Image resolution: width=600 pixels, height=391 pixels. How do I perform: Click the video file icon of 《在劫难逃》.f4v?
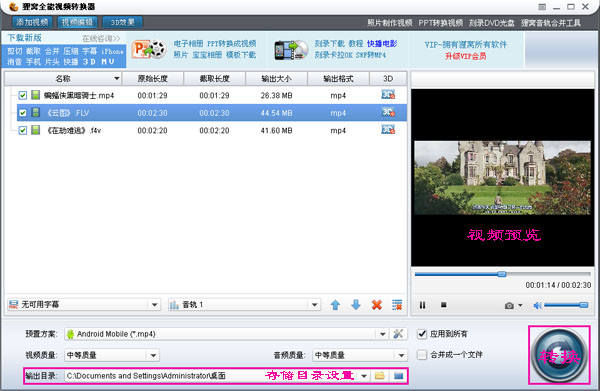click(36, 130)
